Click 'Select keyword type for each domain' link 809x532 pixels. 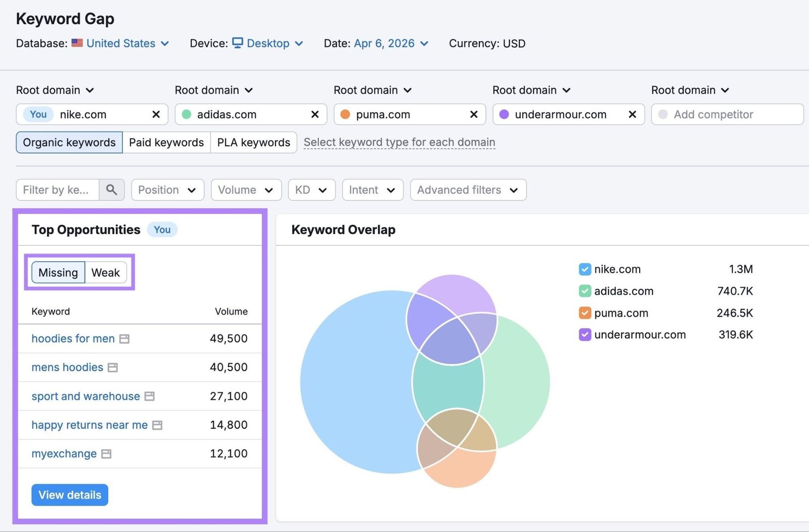[399, 143]
